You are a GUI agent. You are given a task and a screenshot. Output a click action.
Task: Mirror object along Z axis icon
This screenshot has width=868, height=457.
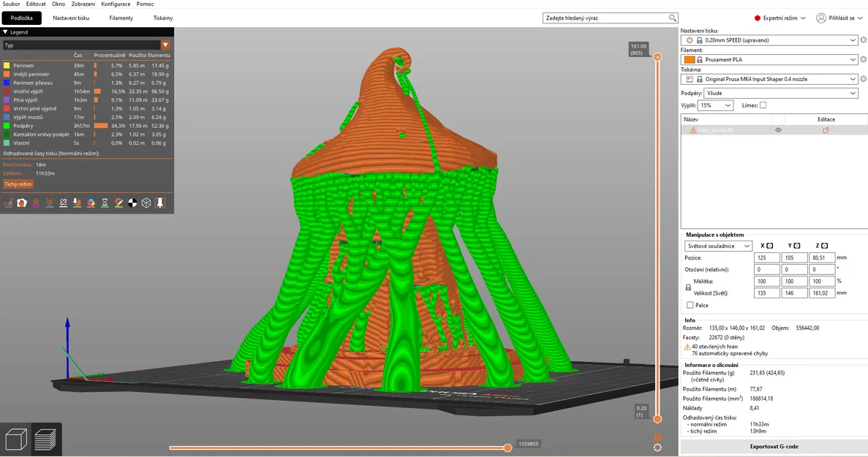(x=824, y=246)
